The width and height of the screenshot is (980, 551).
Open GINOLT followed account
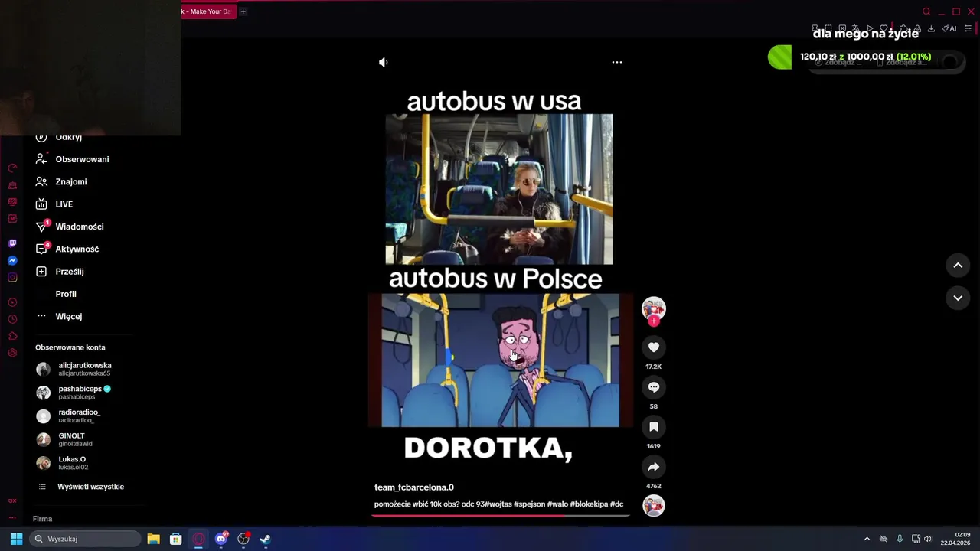point(64,439)
